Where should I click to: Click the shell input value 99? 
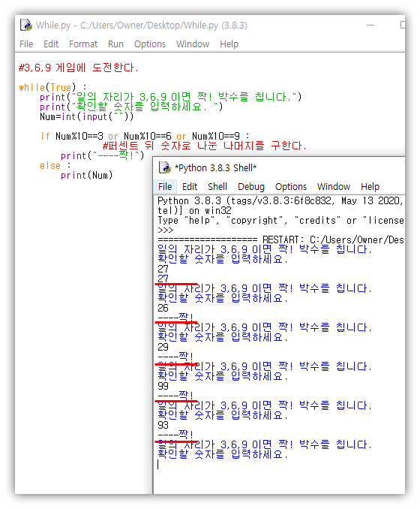(163, 386)
